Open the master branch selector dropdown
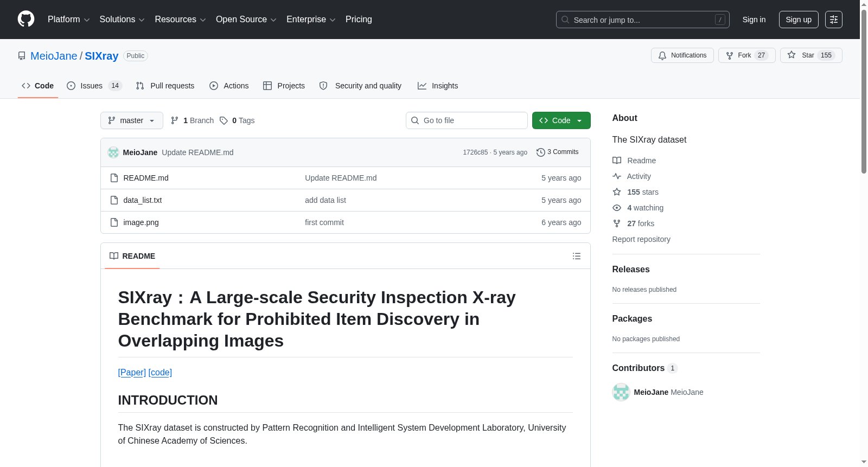 click(132, 120)
